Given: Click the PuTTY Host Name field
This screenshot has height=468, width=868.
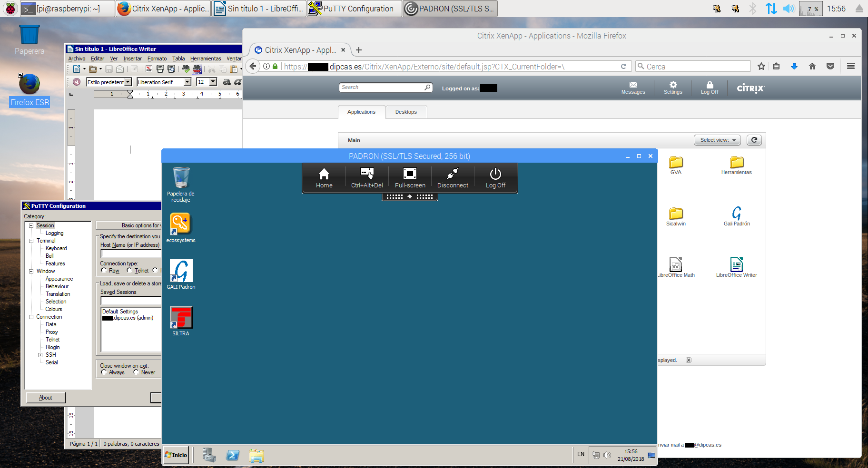Looking at the screenshot, I should tap(131, 253).
